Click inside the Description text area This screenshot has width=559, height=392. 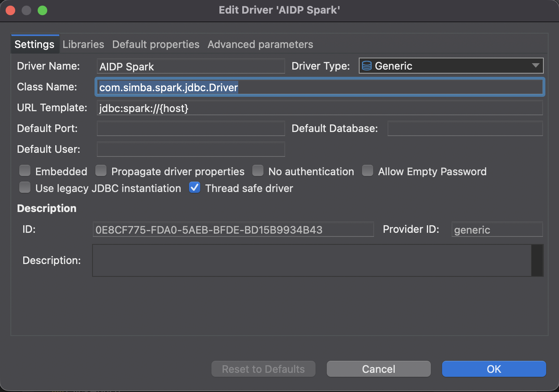[312, 260]
